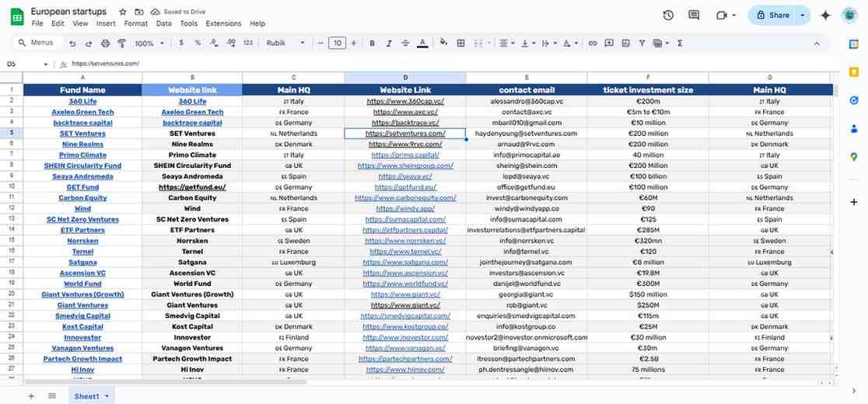Image resolution: width=868 pixels, height=404 pixels.
Task: Open the D5 name box dropdown
Action: (x=45, y=64)
